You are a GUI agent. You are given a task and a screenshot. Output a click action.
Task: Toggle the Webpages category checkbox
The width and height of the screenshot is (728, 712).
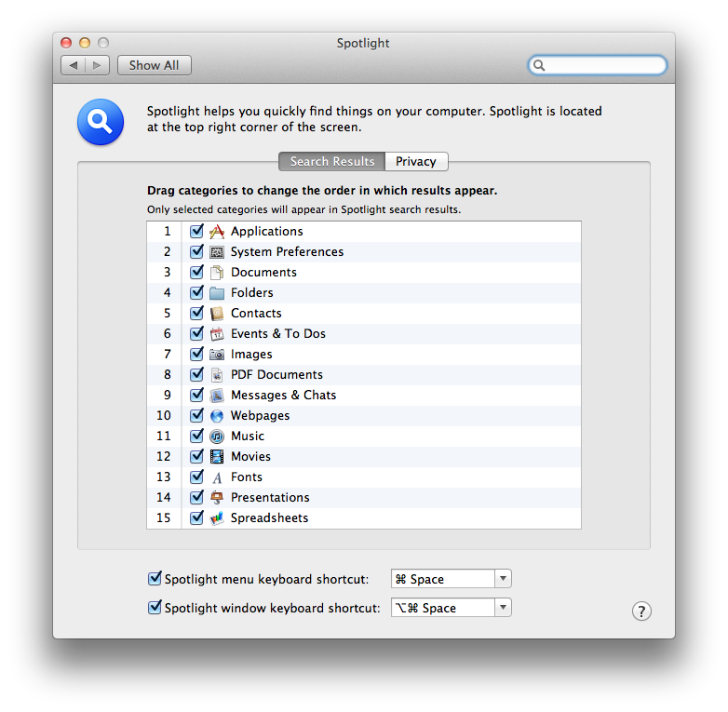click(x=196, y=415)
